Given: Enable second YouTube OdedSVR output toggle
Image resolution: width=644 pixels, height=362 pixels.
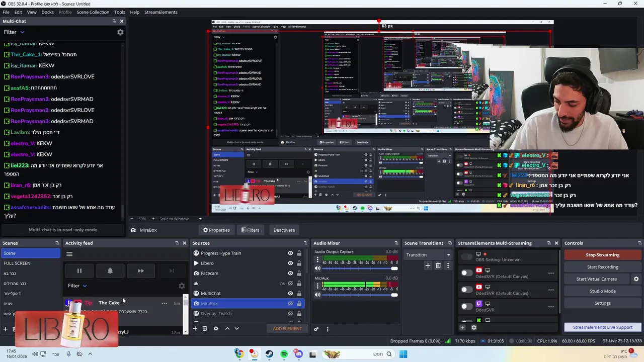Looking at the screenshot, I should click(x=466, y=290).
